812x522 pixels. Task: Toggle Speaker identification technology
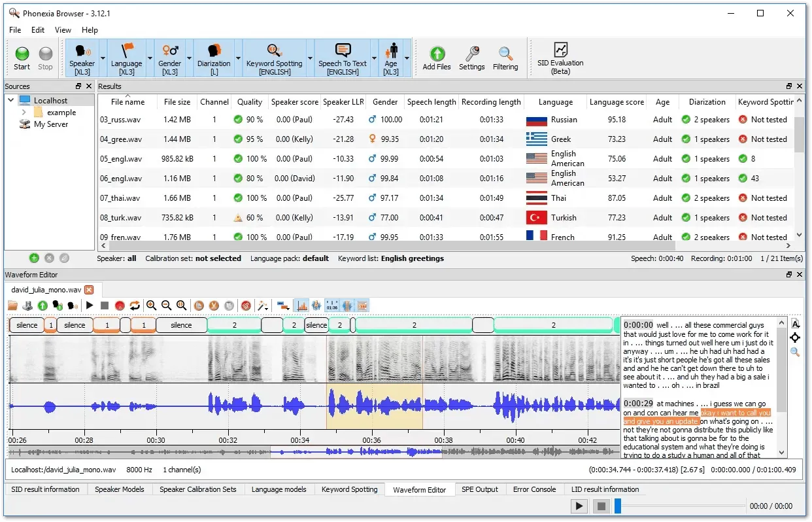point(82,58)
